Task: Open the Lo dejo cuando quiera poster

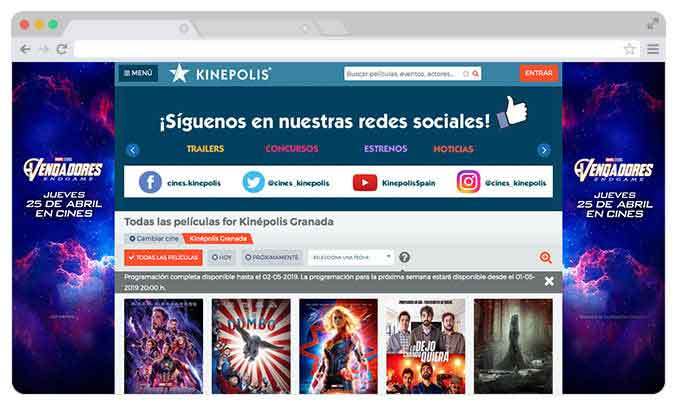Action: 425,346
